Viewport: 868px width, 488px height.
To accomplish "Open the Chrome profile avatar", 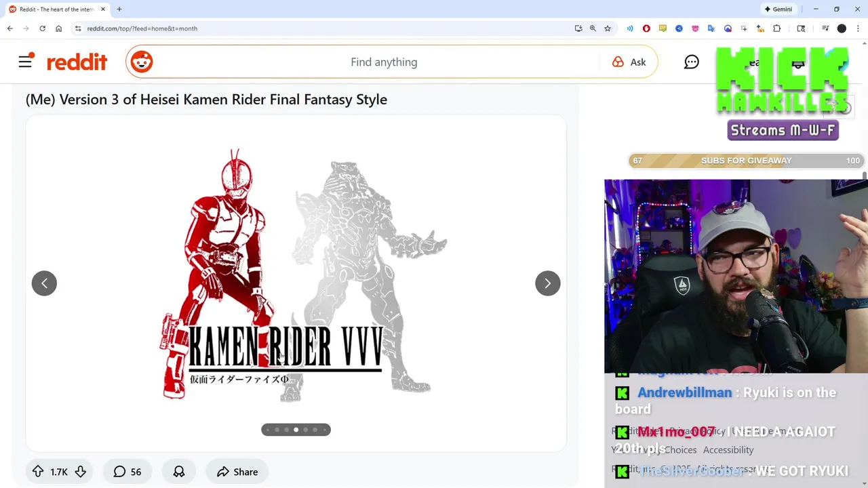I will click(x=842, y=28).
